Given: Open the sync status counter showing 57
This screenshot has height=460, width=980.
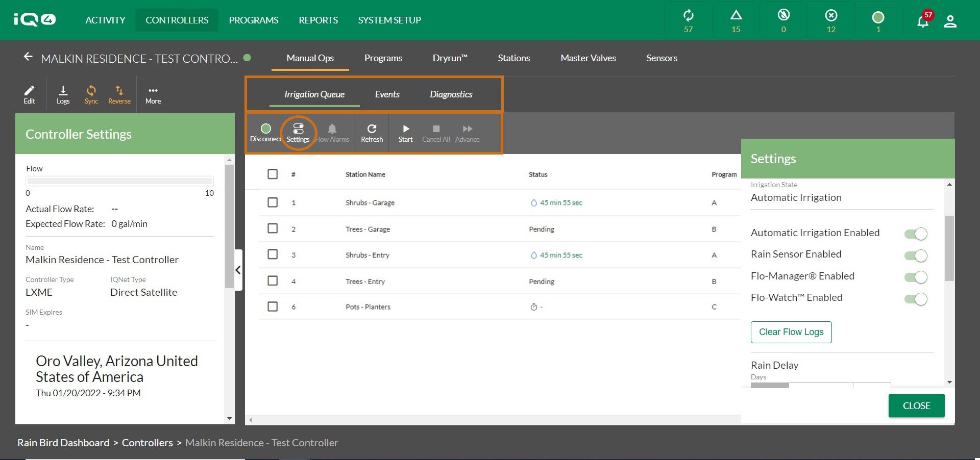Looking at the screenshot, I should pyautogui.click(x=688, y=20).
